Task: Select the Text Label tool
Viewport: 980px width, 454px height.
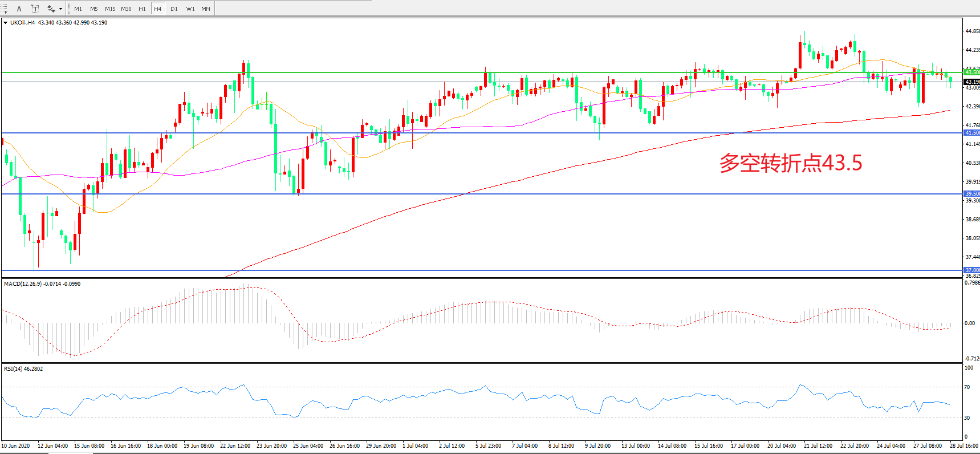Action: pyautogui.click(x=35, y=9)
